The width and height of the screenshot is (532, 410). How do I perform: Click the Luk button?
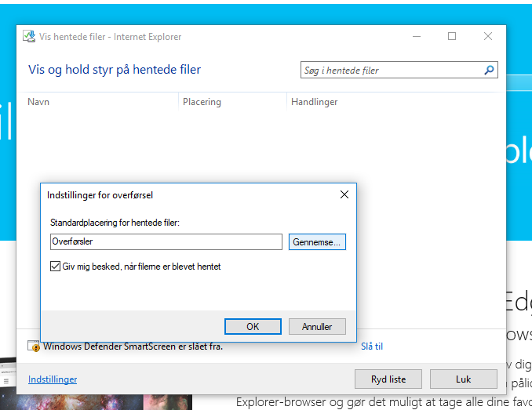click(x=464, y=379)
